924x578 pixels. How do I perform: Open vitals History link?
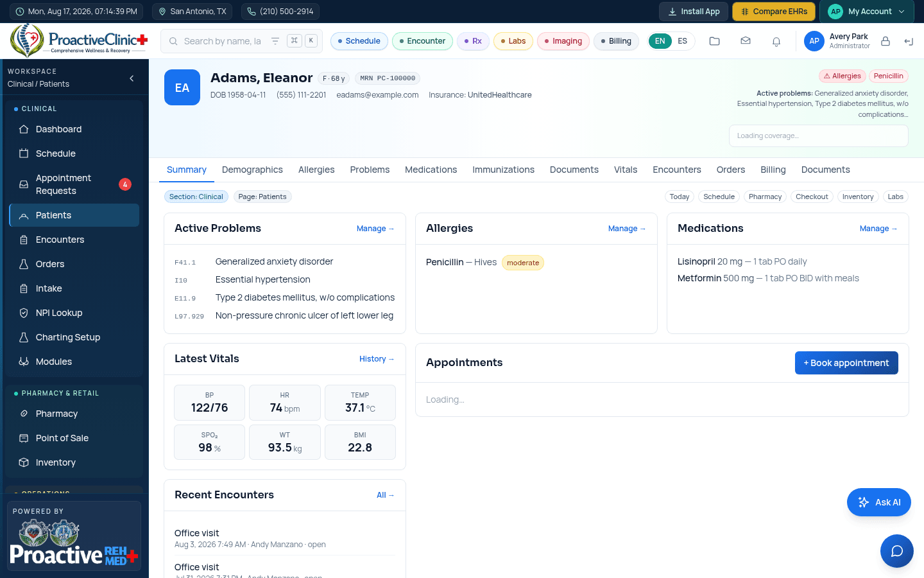(x=377, y=359)
